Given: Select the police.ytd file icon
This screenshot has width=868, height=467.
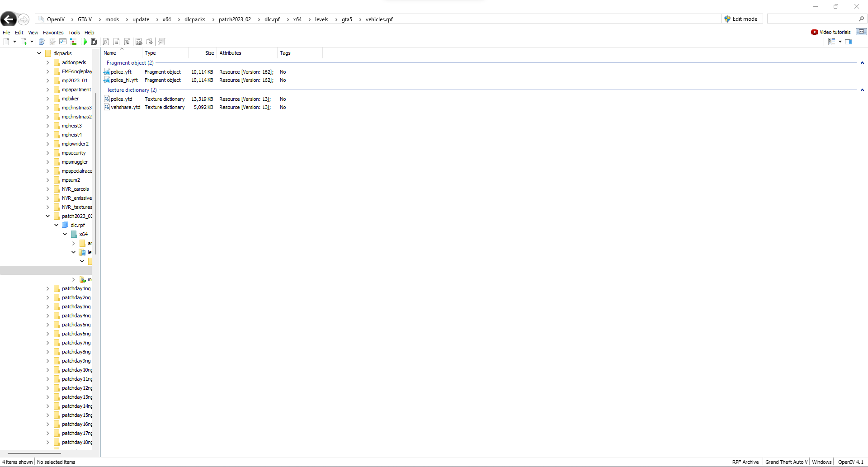Looking at the screenshot, I should point(107,99).
